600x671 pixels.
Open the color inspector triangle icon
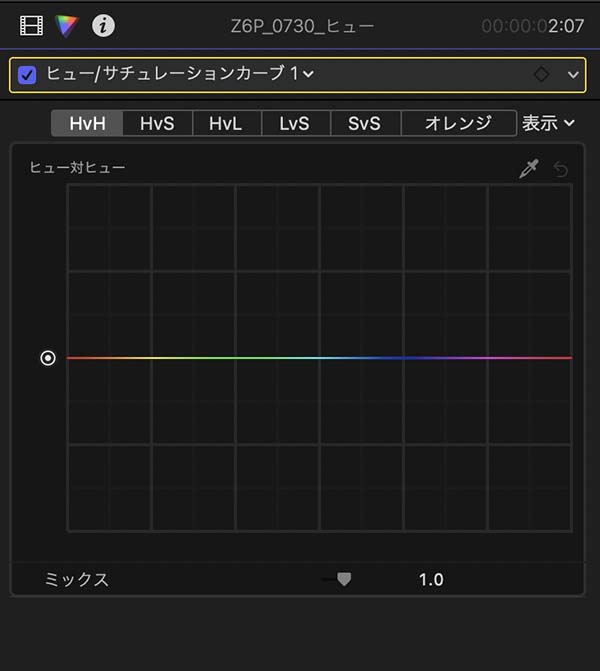(67, 26)
